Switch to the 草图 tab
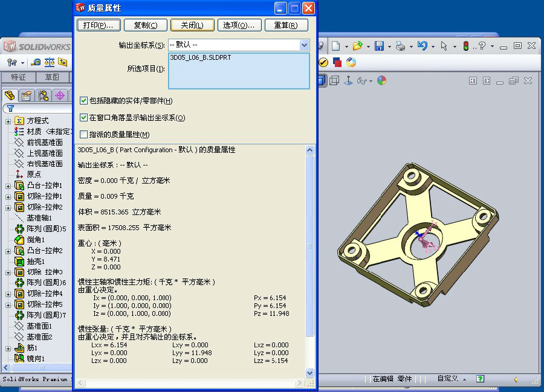544x392 pixels. (52, 77)
